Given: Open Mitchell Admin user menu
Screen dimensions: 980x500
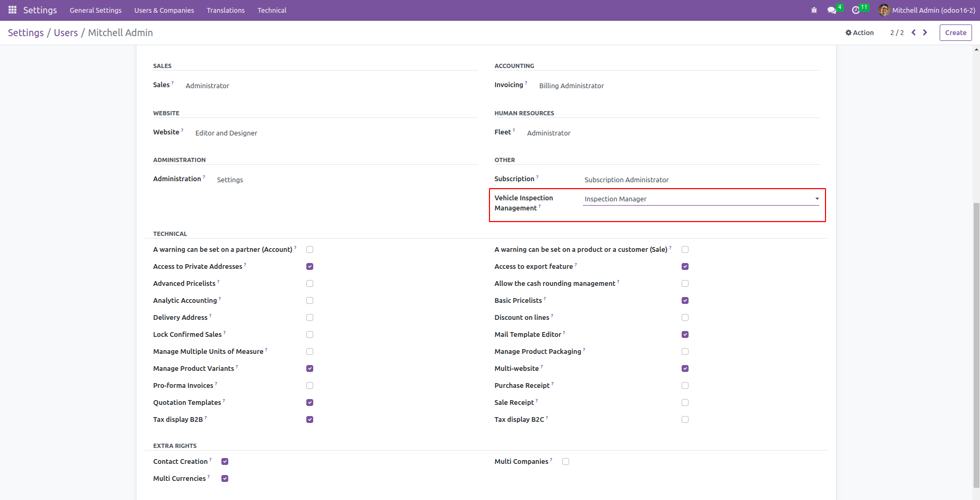Looking at the screenshot, I should click(927, 10).
